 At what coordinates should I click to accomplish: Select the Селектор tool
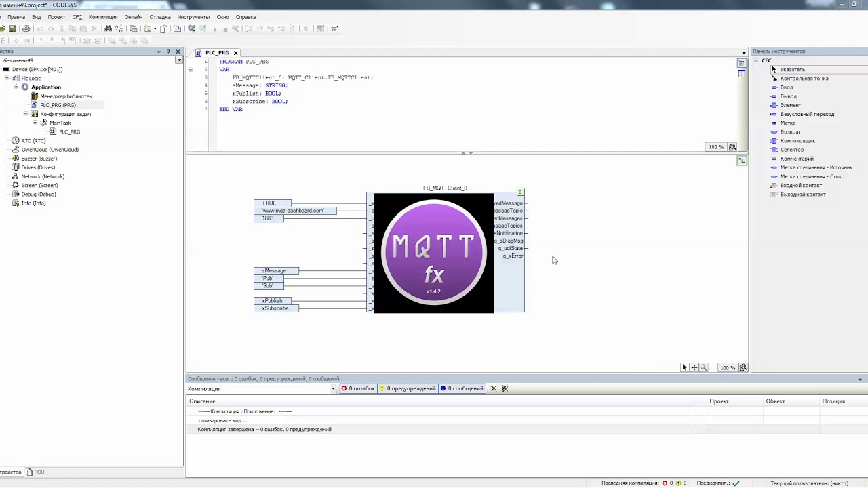[x=791, y=150]
